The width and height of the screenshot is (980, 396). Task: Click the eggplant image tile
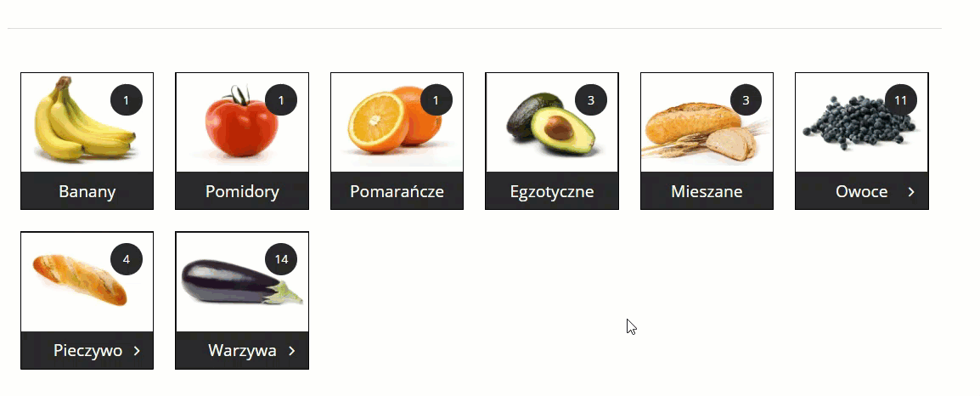pyautogui.click(x=242, y=282)
